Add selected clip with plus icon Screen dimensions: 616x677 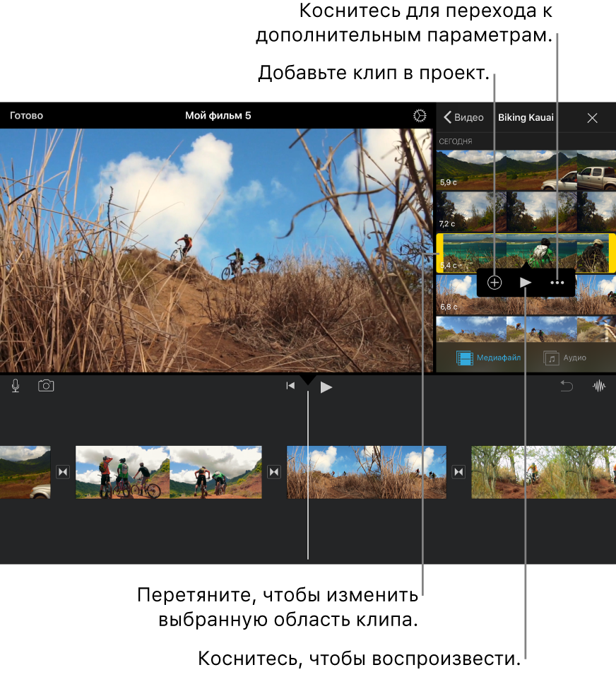point(494,283)
